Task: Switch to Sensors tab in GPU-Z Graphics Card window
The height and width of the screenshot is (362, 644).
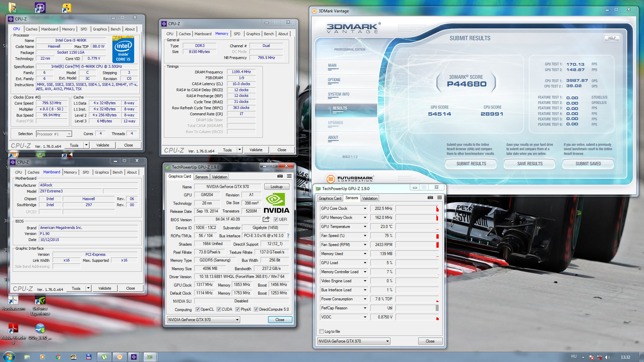Action: pyautogui.click(x=201, y=177)
